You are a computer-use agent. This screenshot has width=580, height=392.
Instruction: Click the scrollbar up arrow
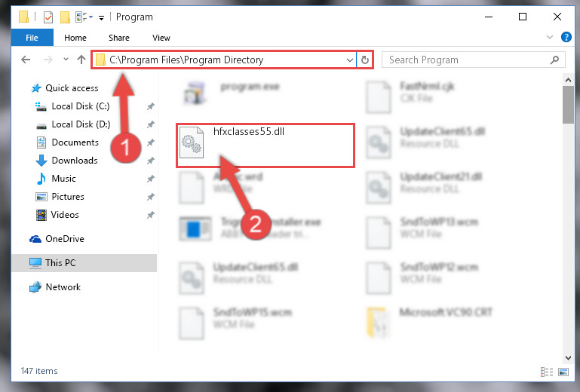568,80
